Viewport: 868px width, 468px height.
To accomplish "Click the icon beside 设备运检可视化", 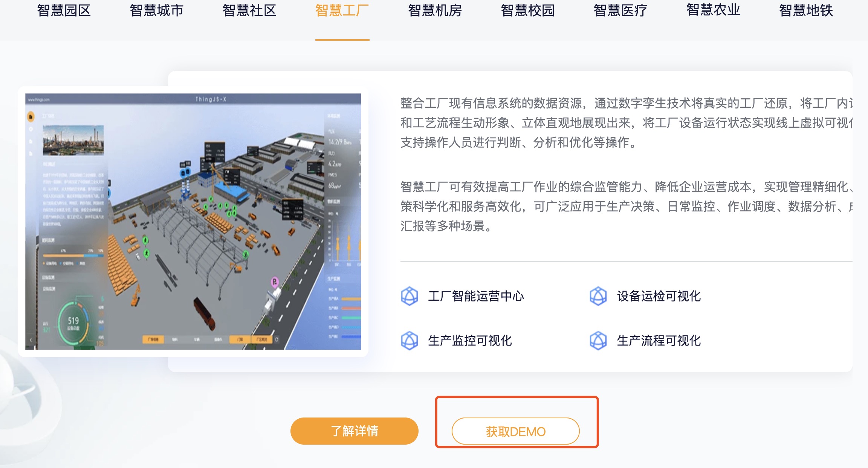I will tap(598, 296).
